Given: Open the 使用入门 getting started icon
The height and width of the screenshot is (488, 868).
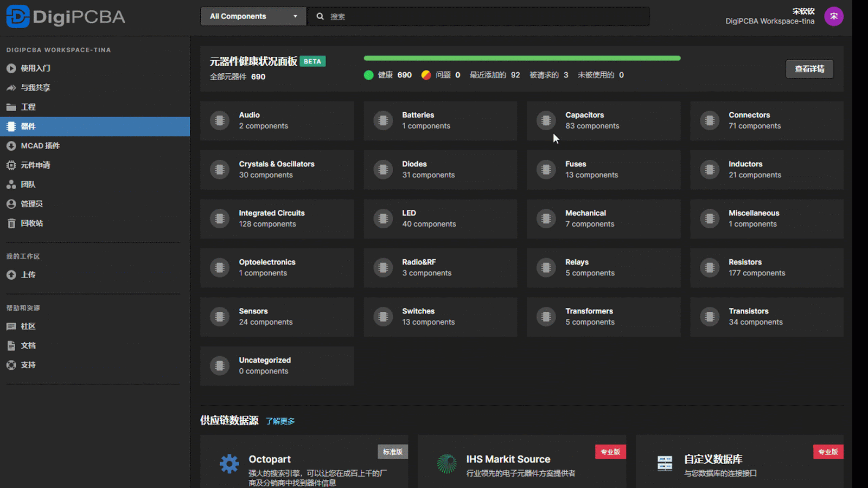Looking at the screenshot, I should pyautogui.click(x=11, y=68).
